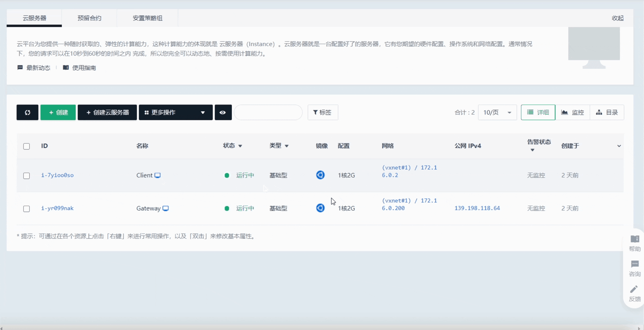Viewport: 644px width, 330px height.
Task: Click the 创建云服务器 button
Action: coord(107,112)
